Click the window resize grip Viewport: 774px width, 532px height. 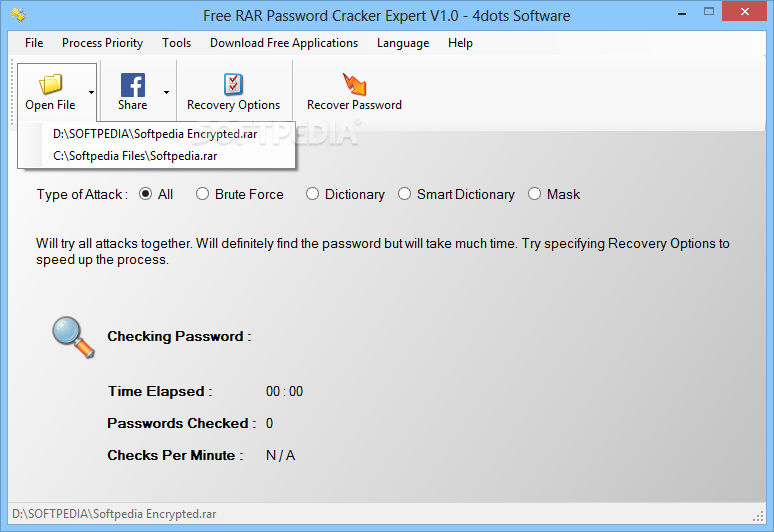(758, 516)
